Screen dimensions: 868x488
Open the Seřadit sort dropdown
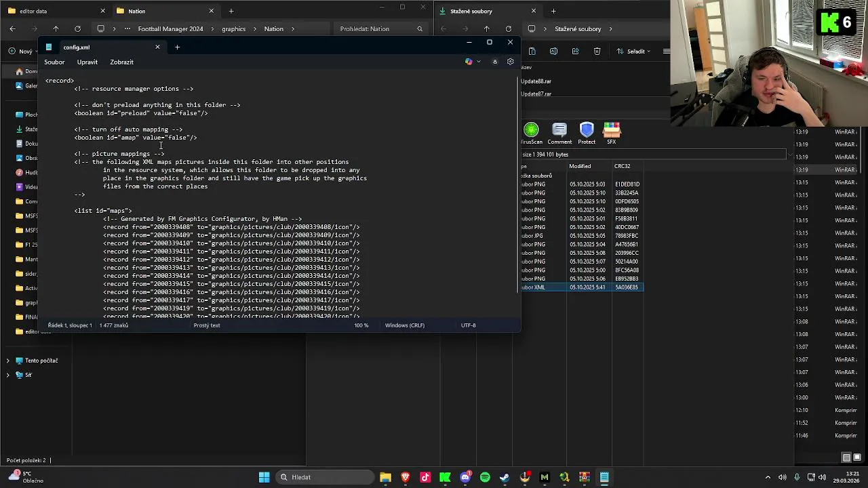[633, 51]
